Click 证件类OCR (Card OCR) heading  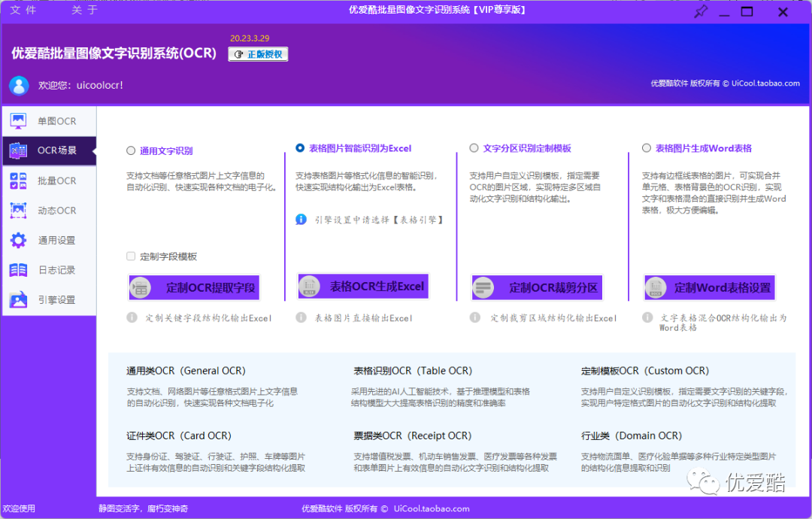point(179,436)
